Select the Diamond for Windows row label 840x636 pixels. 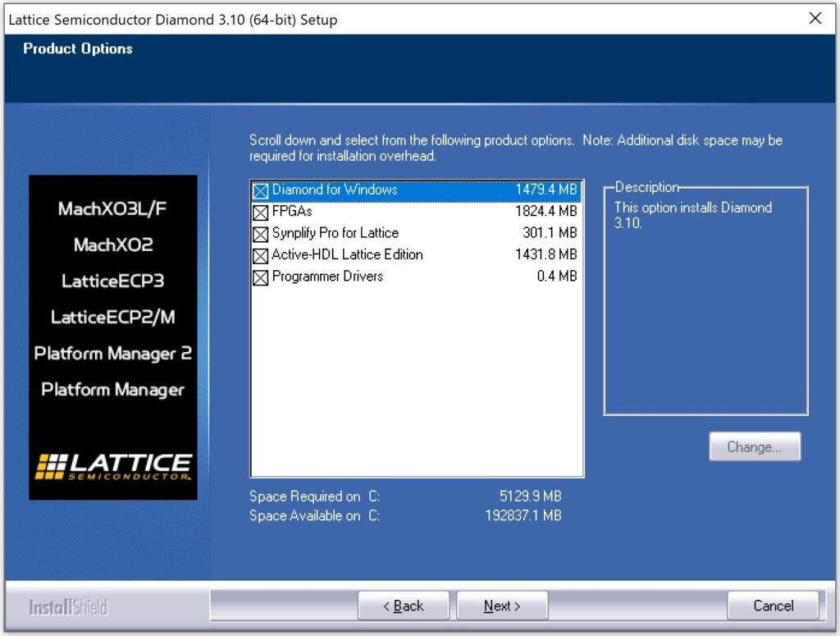335,190
